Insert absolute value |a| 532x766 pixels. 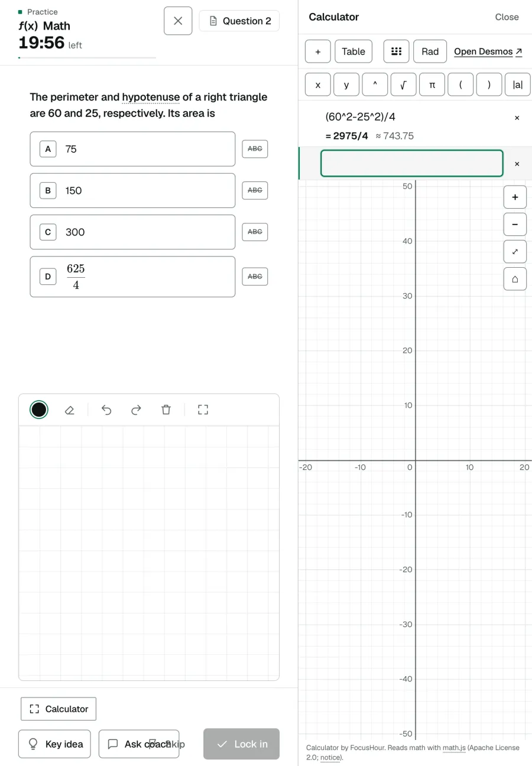tap(517, 85)
